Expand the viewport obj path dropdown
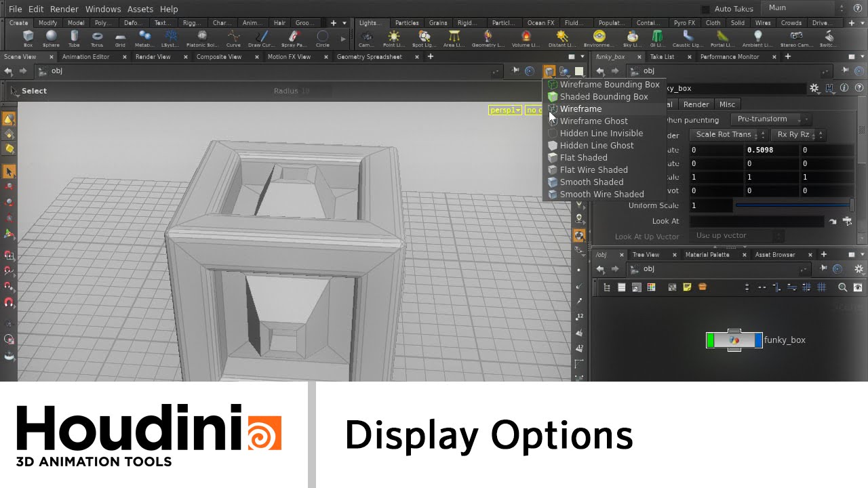Screen dimensions: 868x488 click(x=497, y=70)
